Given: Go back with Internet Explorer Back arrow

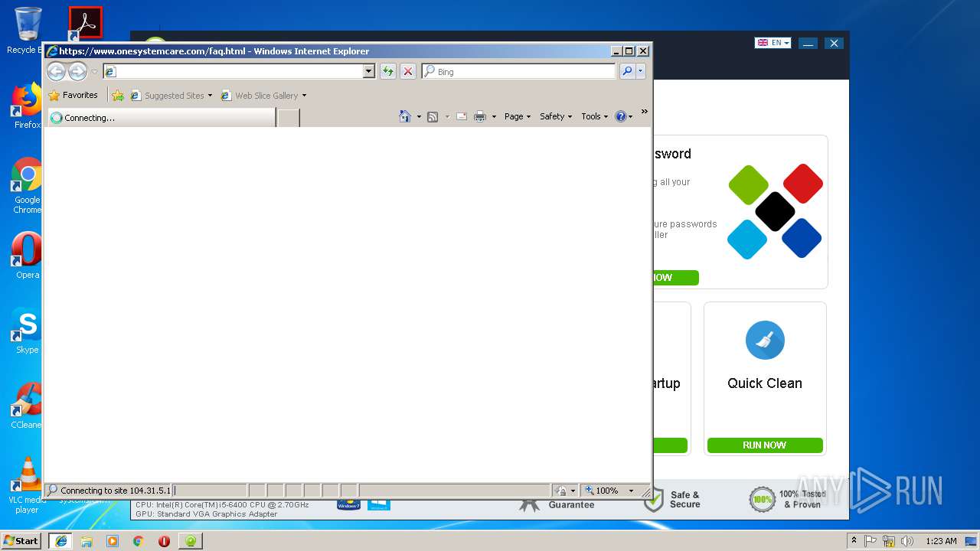Looking at the screenshot, I should pyautogui.click(x=56, y=71).
